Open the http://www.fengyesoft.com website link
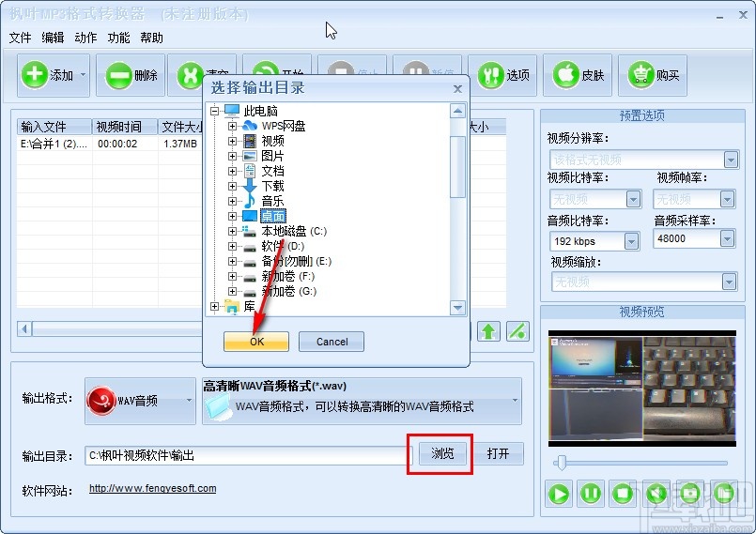Screen dimensions: 756x534 [x=153, y=489]
